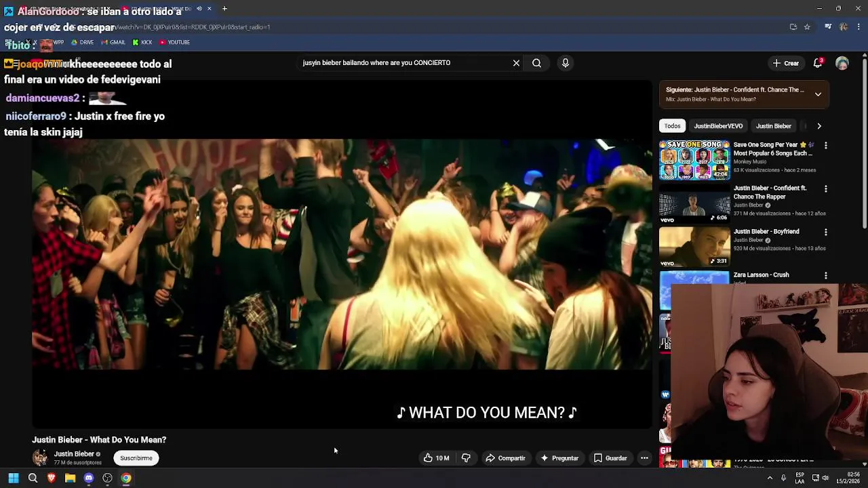Viewport: 868px width, 488px height.
Task: Open the OBS icon in the taskbar
Action: tap(107, 479)
